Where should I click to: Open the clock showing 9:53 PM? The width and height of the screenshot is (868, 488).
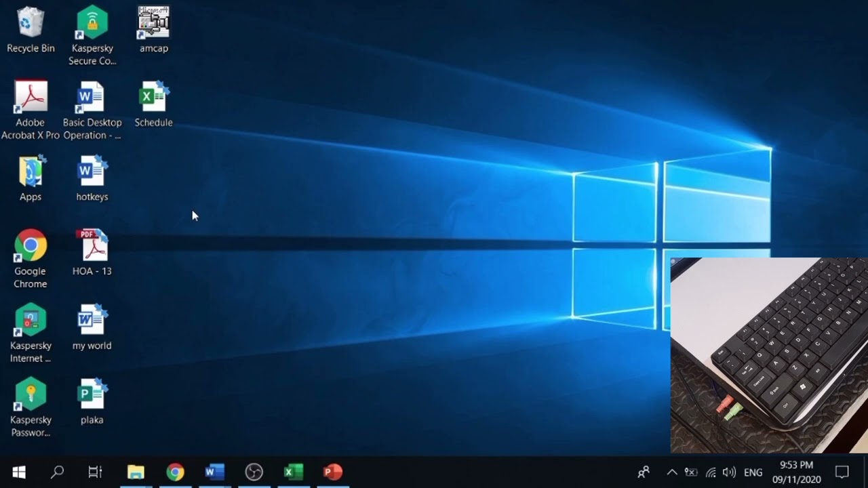coord(796,472)
